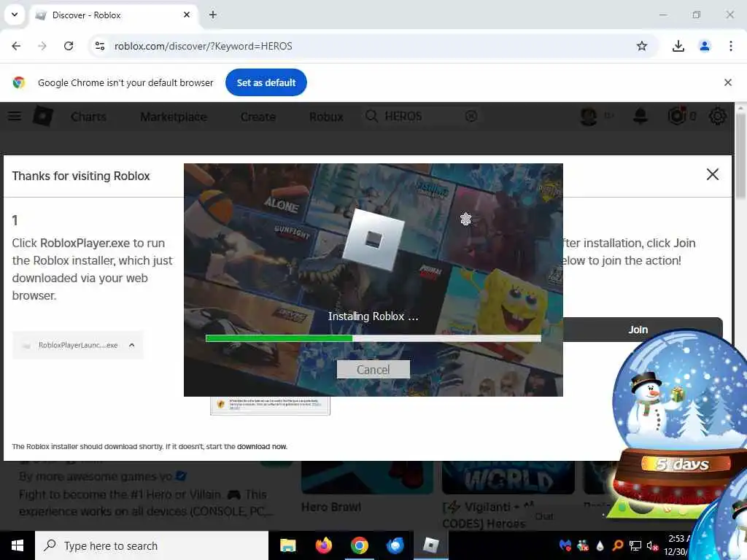747x560 pixels.
Task: Clear the HEROS search text
Action: (471, 116)
